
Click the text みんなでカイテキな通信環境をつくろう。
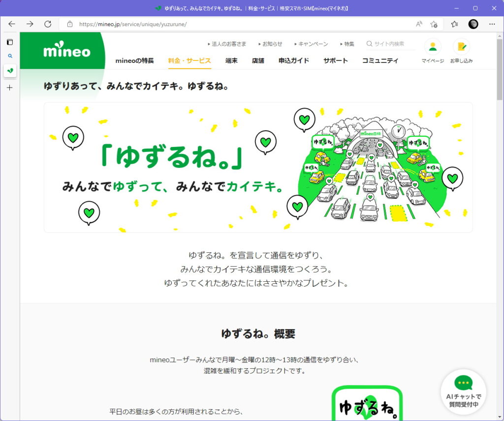click(256, 269)
